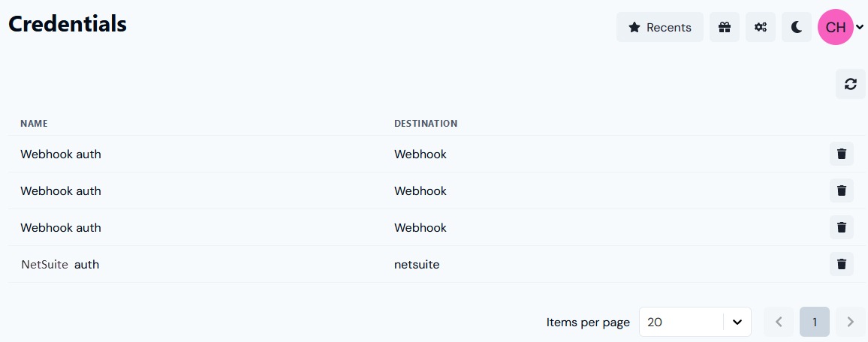868x342 pixels.
Task: Open the Items per page dropdown
Action: 695,322
